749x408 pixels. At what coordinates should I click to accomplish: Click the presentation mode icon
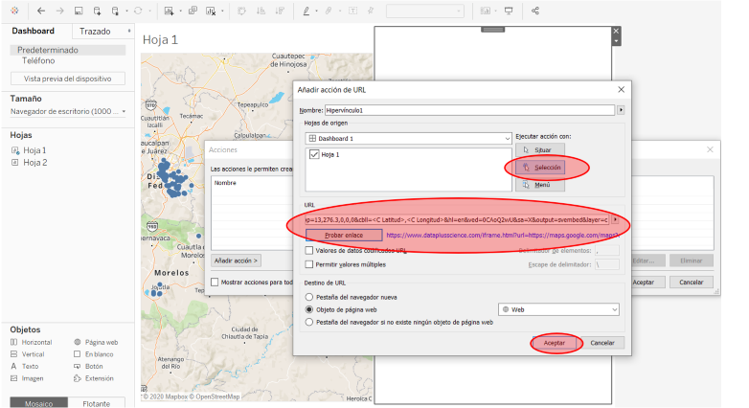click(509, 11)
